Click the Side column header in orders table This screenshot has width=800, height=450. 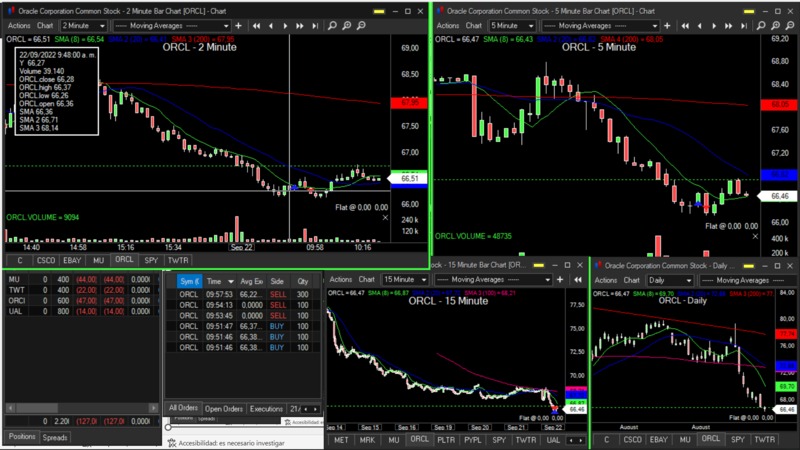278,282
